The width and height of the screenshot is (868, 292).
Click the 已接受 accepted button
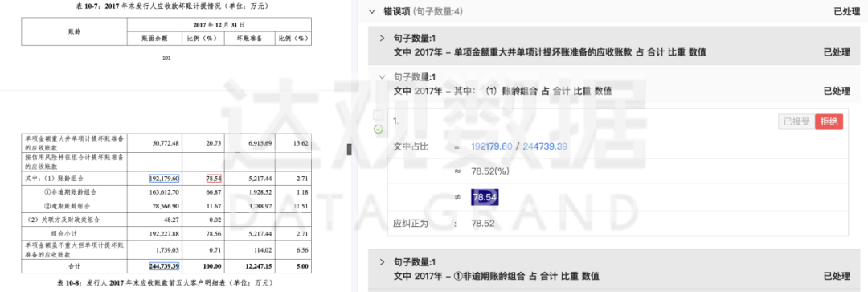796,122
